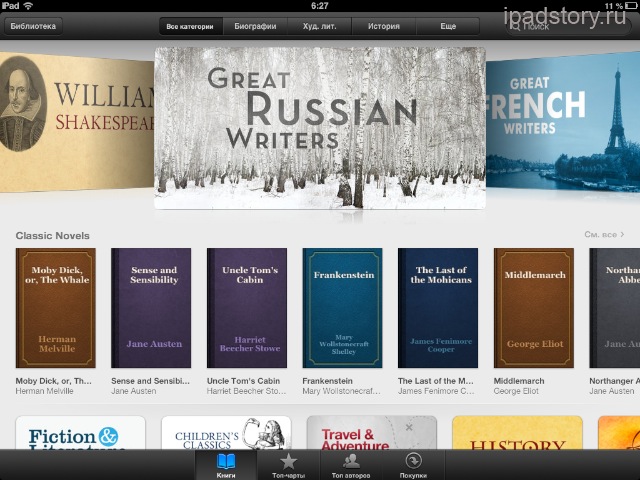Tap the Wi-Fi status icon
This screenshot has width=640, height=480.
click(28, 6)
